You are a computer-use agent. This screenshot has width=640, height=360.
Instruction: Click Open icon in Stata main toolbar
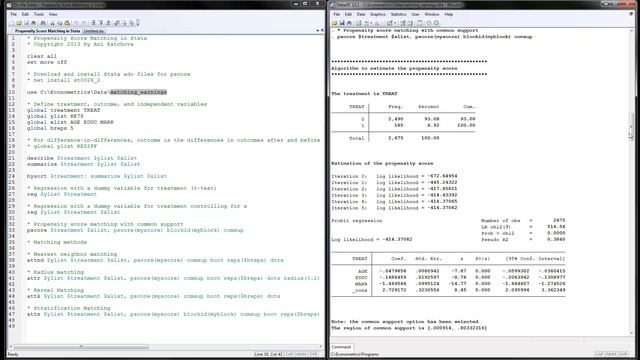[334, 23]
